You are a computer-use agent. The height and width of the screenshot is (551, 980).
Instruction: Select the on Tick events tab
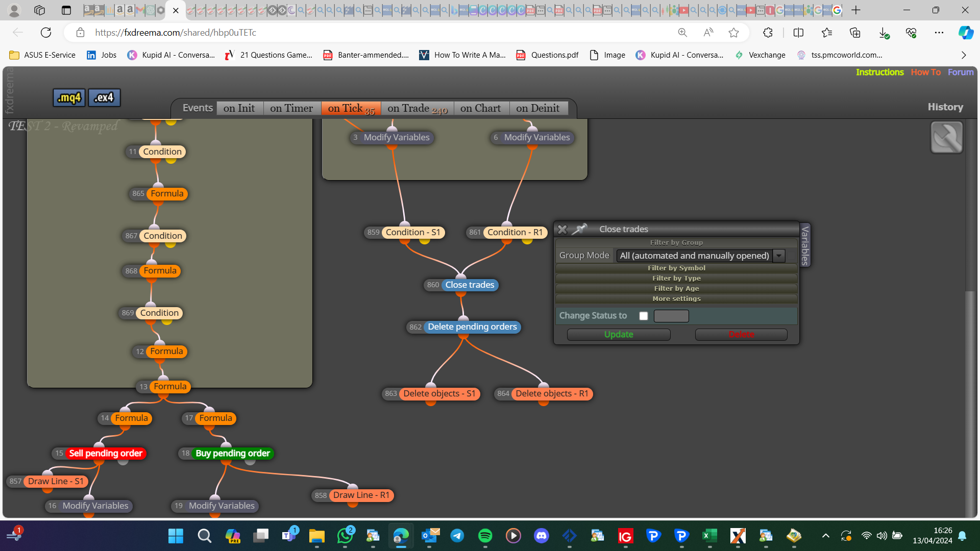tap(351, 108)
